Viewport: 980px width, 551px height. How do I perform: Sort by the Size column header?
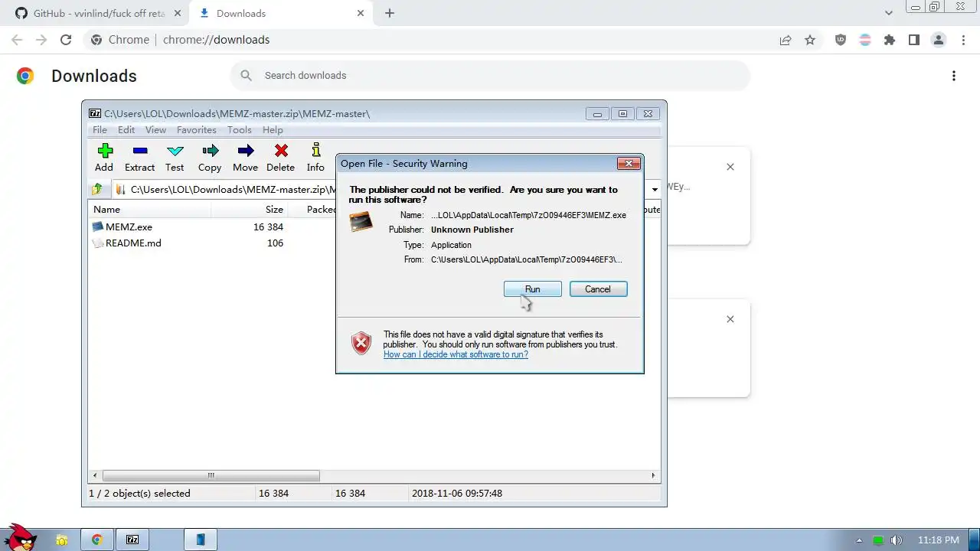250,209
